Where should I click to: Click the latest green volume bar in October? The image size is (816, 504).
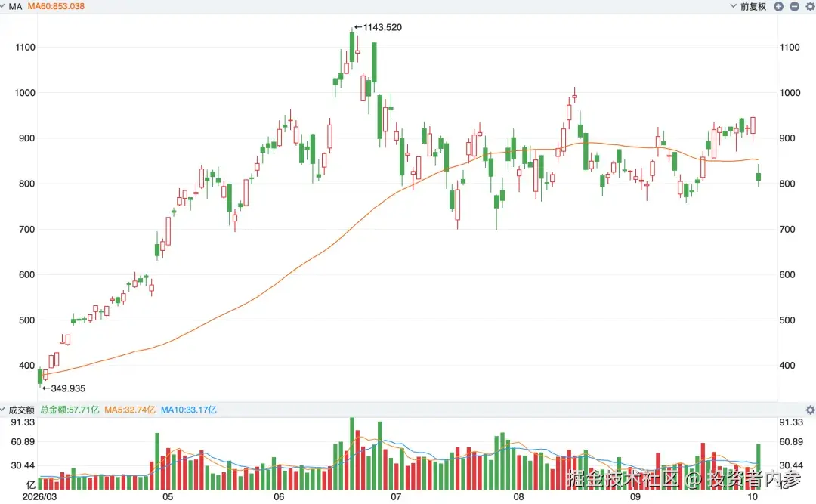[x=759, y=466]
